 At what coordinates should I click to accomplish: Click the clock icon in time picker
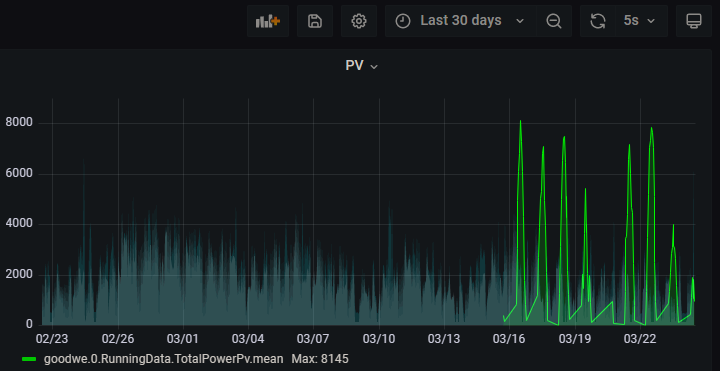tap(403, 21)
